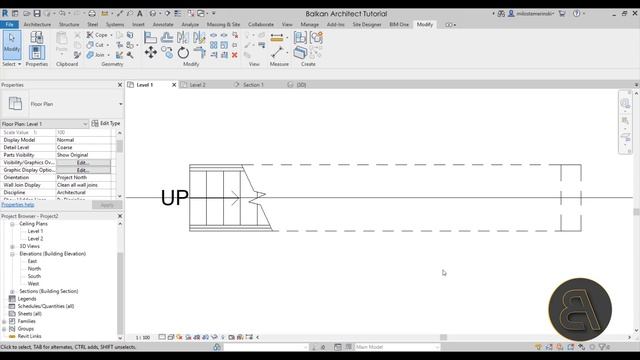Switch to the Architecture ribbon tab
The width and height of the screenshot is (640, 360).
(37, 24)
